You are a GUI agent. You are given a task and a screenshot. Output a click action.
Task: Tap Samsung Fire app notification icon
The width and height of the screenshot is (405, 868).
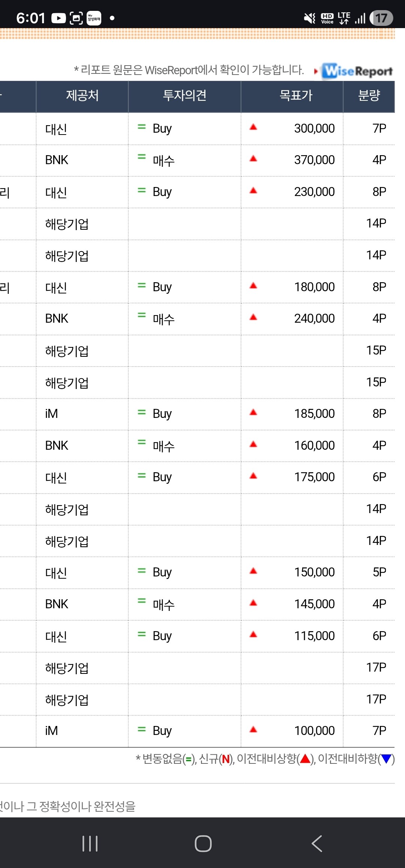(x=94, y=18)
